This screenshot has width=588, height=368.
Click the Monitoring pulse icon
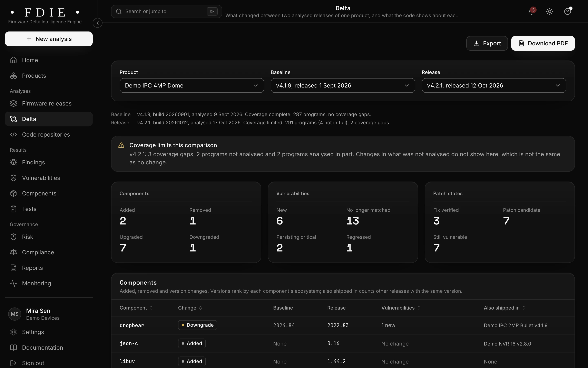[x=14, y=284]
